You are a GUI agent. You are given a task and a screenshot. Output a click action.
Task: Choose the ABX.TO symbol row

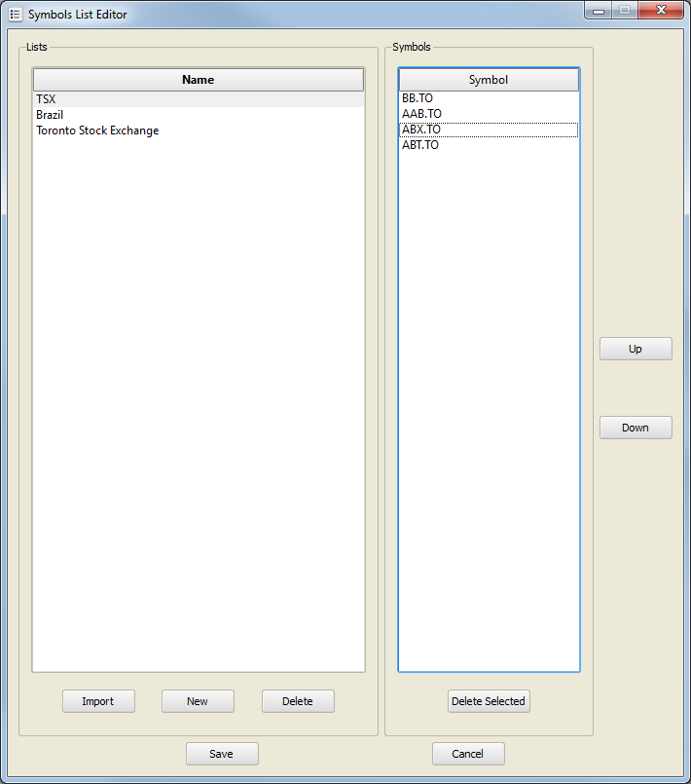click(x=421, y=130)
